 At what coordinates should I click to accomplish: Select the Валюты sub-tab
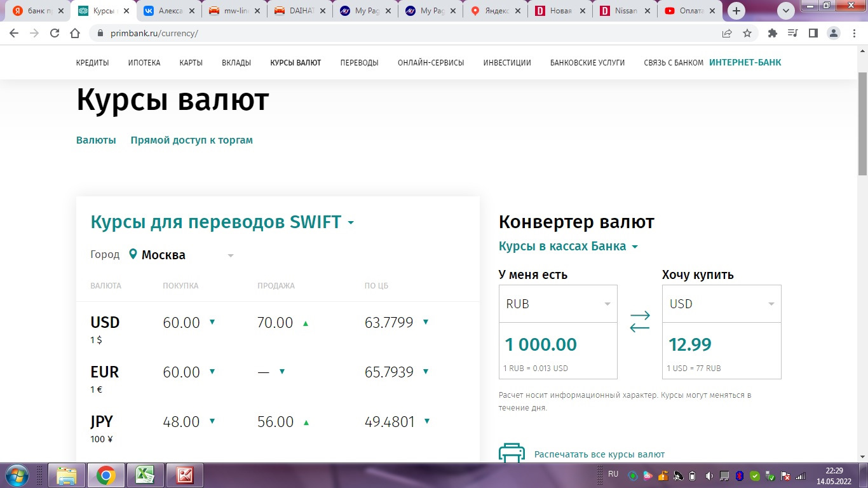[x=96, y=140]
